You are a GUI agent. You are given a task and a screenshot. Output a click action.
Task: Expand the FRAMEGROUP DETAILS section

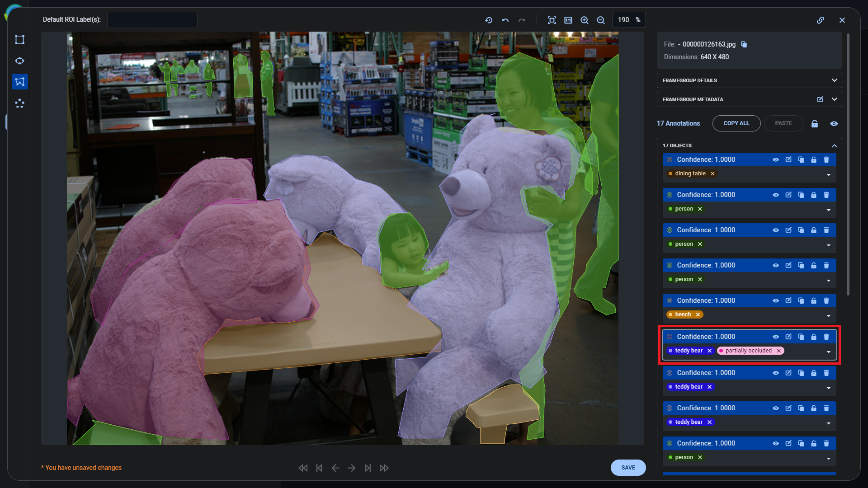pyautogui.click(x=834, y=80)
